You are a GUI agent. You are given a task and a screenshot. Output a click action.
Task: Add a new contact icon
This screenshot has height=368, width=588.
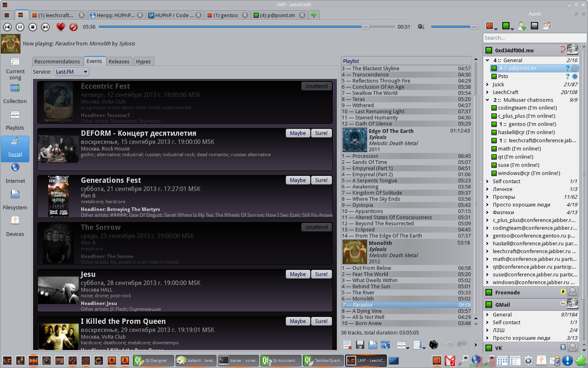point(522,26)
